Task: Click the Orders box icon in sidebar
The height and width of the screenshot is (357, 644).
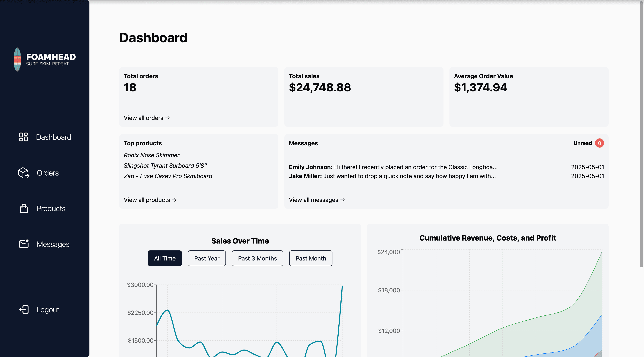Action: [24, 173]
